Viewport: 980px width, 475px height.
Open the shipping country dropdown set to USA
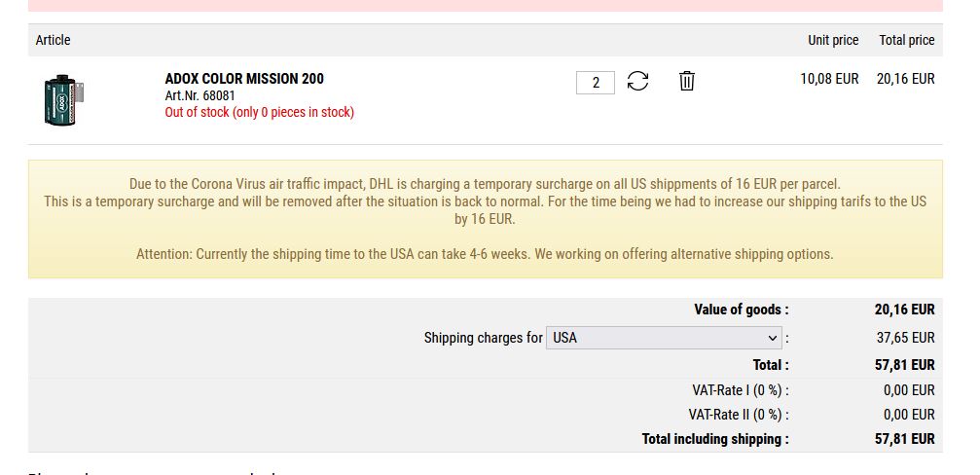(x=664, y=338)
